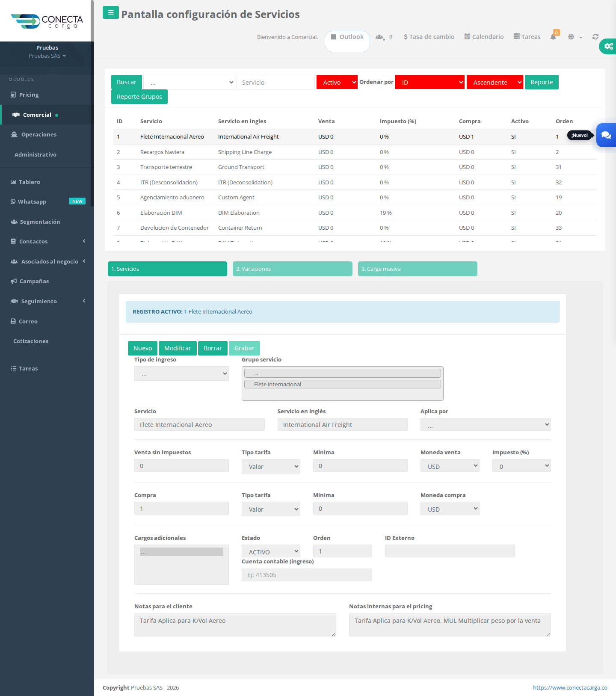Open the Ascendente sort direction dropdown
The height and width of the screenshot is (696, 616).
pyautogui.click(x=495, y=82)
